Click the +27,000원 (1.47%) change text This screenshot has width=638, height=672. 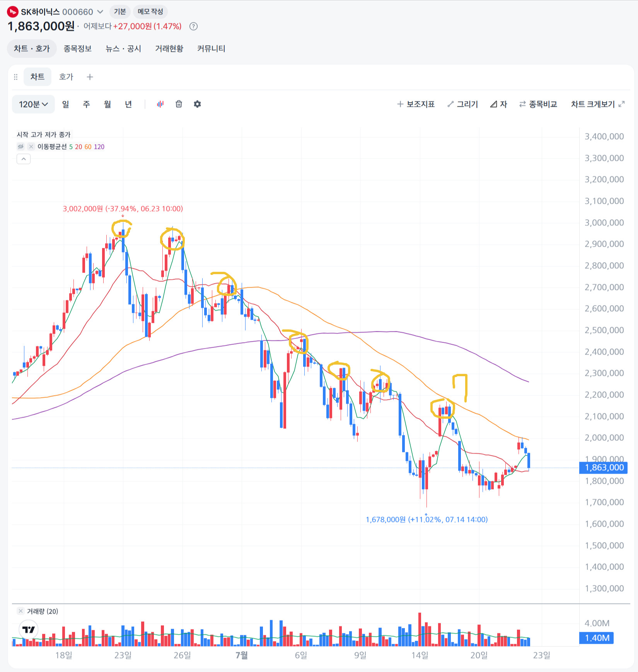tap(147, 26)
